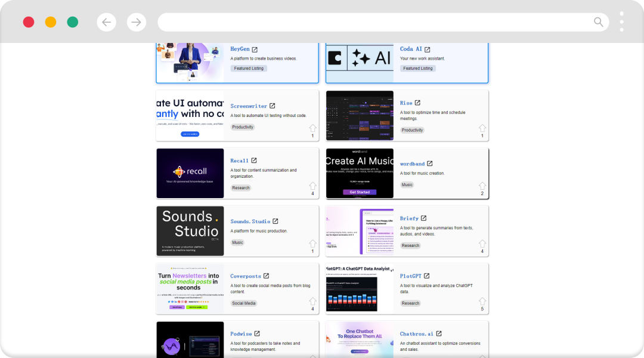This screenshot has width=644, height=358.
Task: Open external link icon next to Sounds.Studio
Action: click(x=275, y=221)
